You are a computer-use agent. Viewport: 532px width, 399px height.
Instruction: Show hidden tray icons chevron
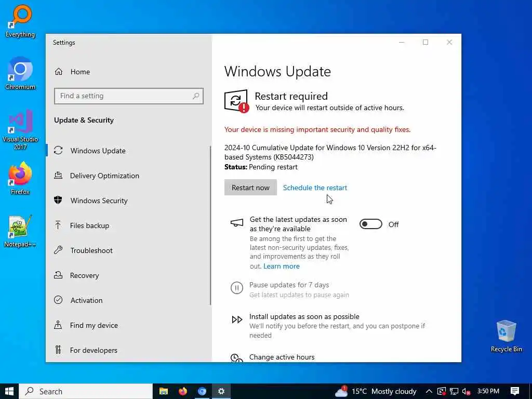[429, 391]
